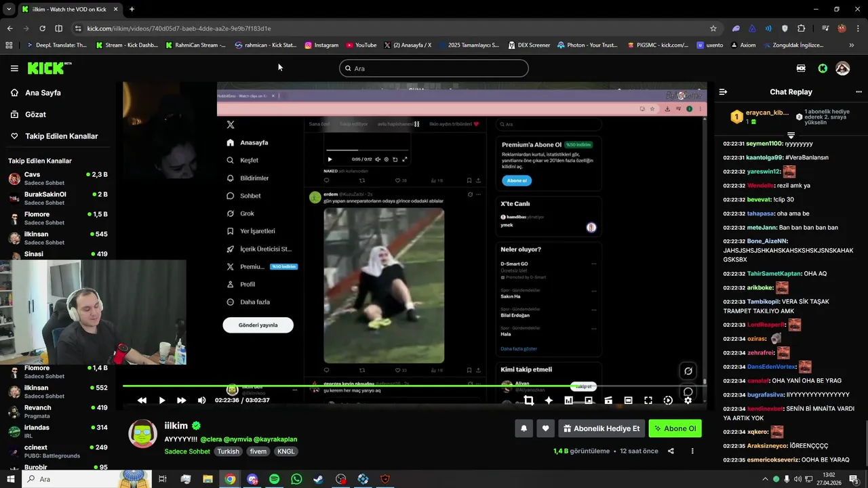Expand the chat leaderboard handle
The height and width of the screenshot is (488, 868).
791,135
